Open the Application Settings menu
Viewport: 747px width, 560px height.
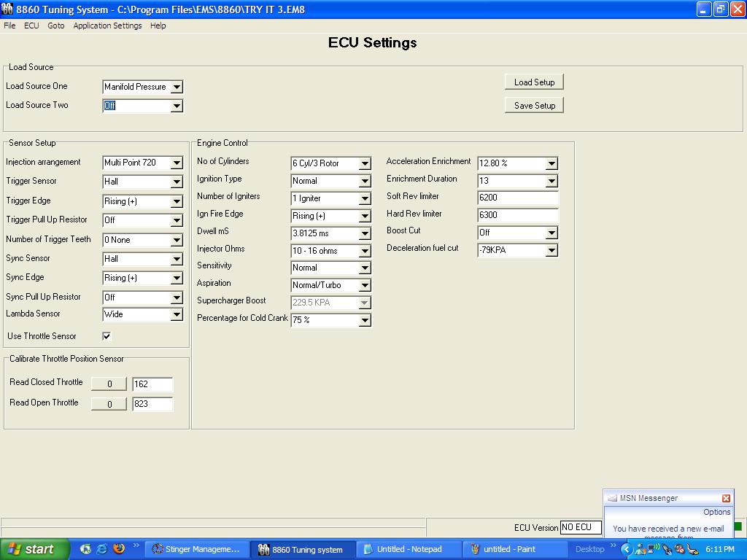pyautogui.click(x=107, y=26)
